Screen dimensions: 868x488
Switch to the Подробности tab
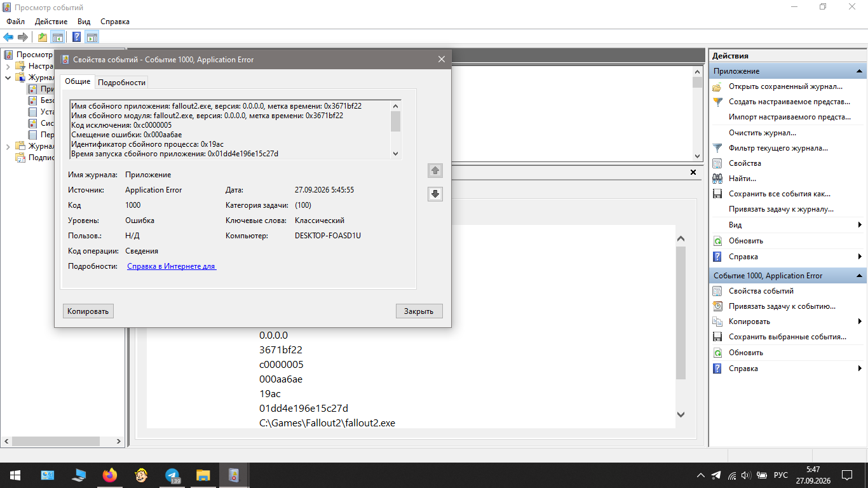(122, 82)
